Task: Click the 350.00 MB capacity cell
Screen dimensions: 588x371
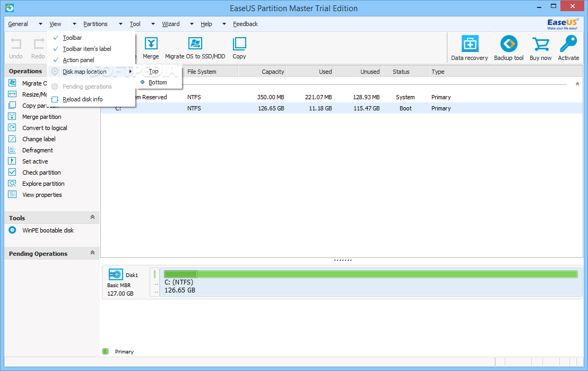Action: tap(270, 97)
